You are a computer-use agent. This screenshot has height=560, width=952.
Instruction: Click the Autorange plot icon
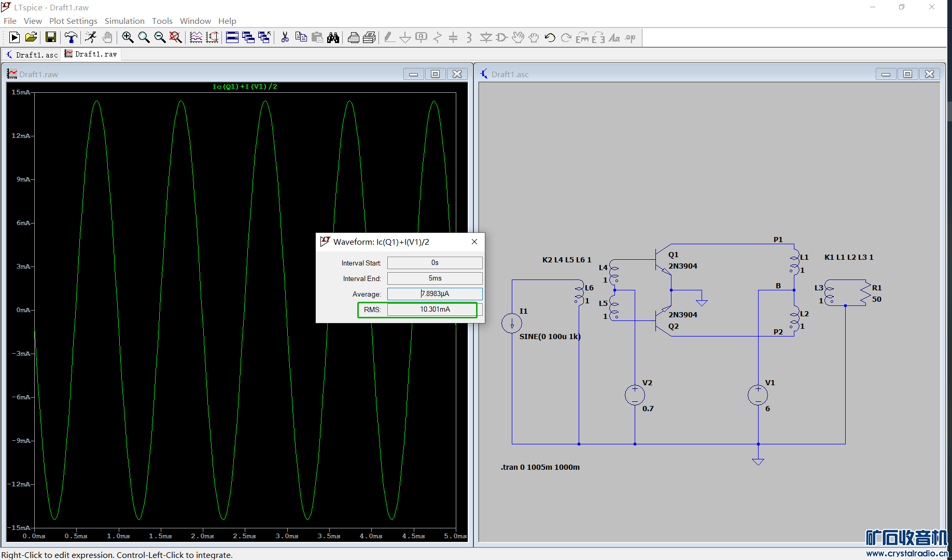point(212,37)
